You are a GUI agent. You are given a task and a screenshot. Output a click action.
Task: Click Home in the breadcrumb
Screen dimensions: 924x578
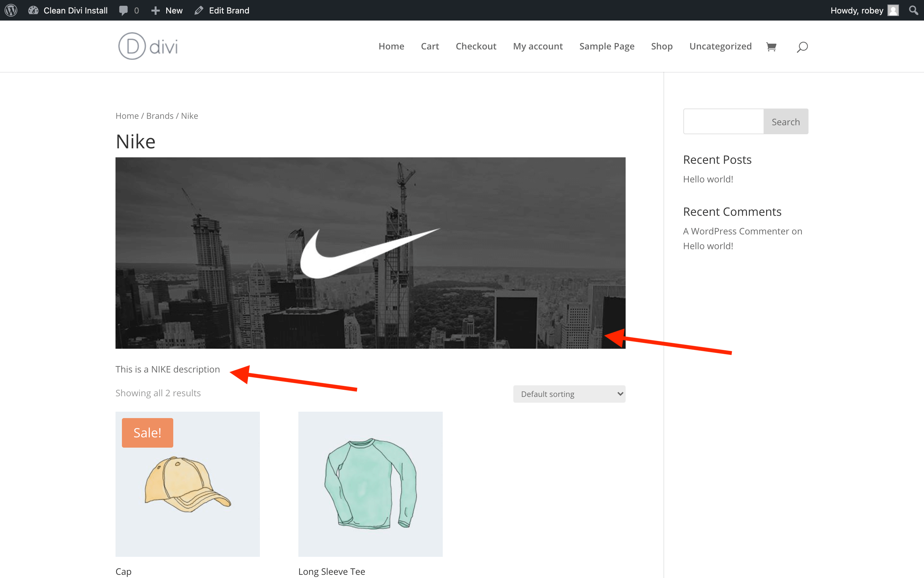(x=127, y=116)
